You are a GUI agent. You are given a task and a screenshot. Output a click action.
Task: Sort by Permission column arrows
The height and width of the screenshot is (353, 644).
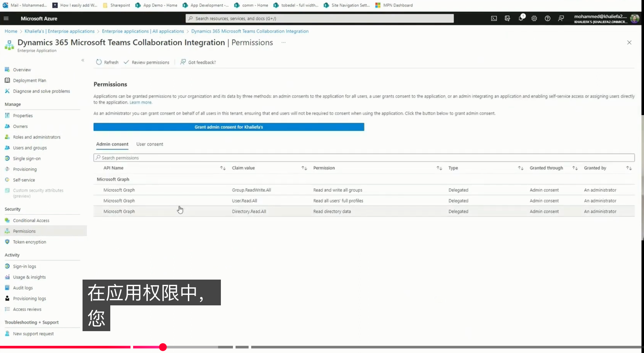439,168
